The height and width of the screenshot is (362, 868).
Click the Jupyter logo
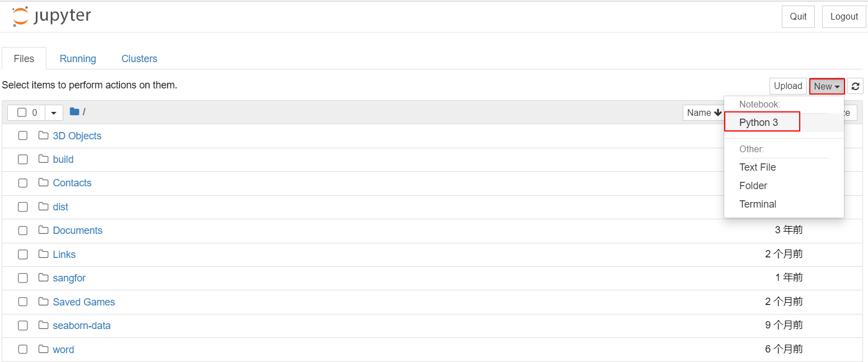coord(51,17)
